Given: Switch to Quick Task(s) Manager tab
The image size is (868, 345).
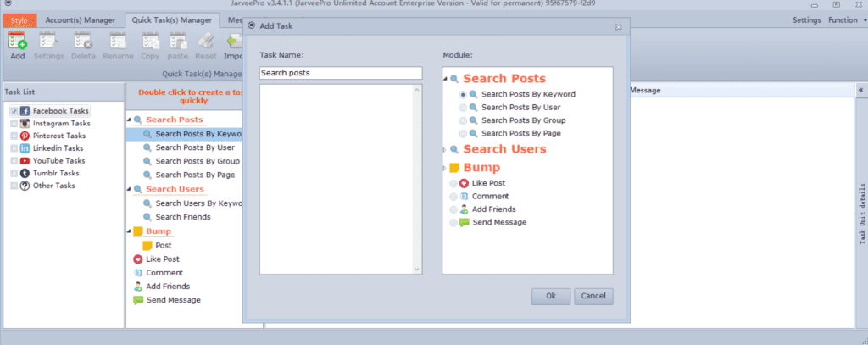Looking at the screenshot, I should point(172,20).
